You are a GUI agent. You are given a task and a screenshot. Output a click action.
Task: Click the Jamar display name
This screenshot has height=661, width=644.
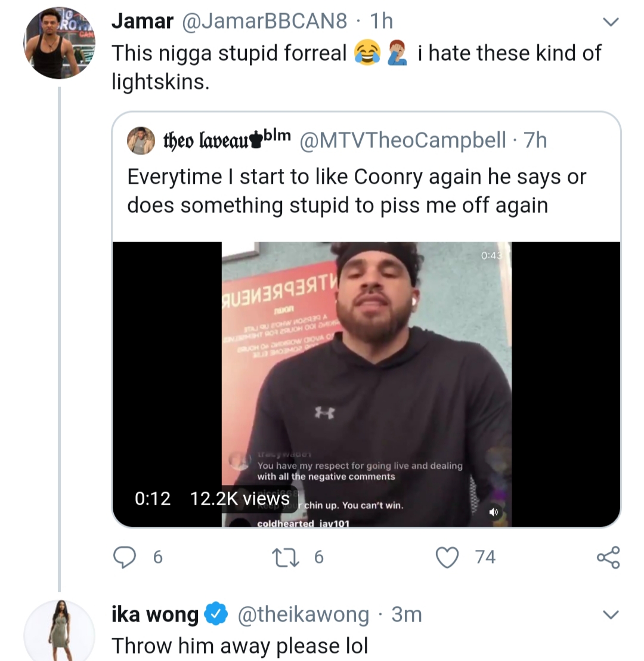143,21
